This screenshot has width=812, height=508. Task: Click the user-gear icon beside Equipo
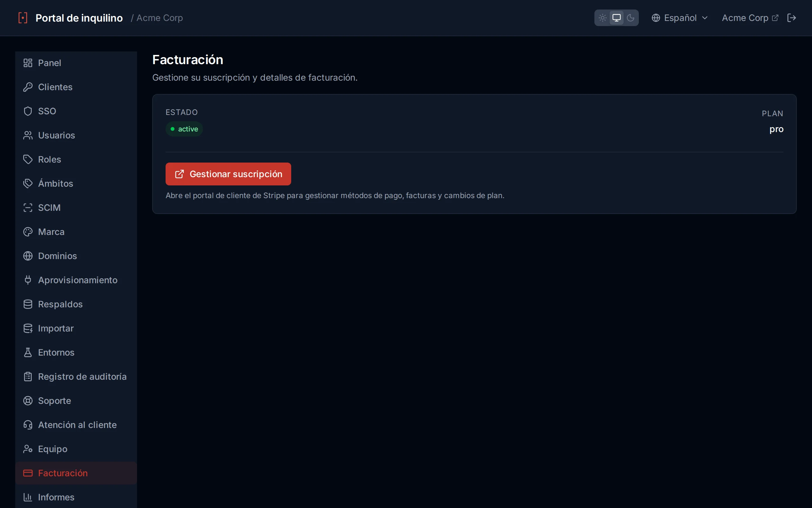click(28, 449)
